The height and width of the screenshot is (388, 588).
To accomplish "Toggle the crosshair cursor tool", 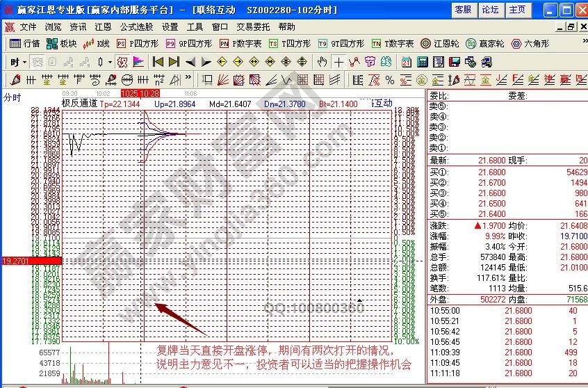I will [338, 62].
